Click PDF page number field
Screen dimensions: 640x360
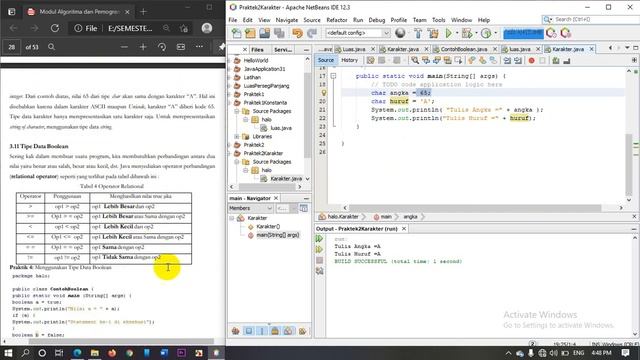[11, 47]
